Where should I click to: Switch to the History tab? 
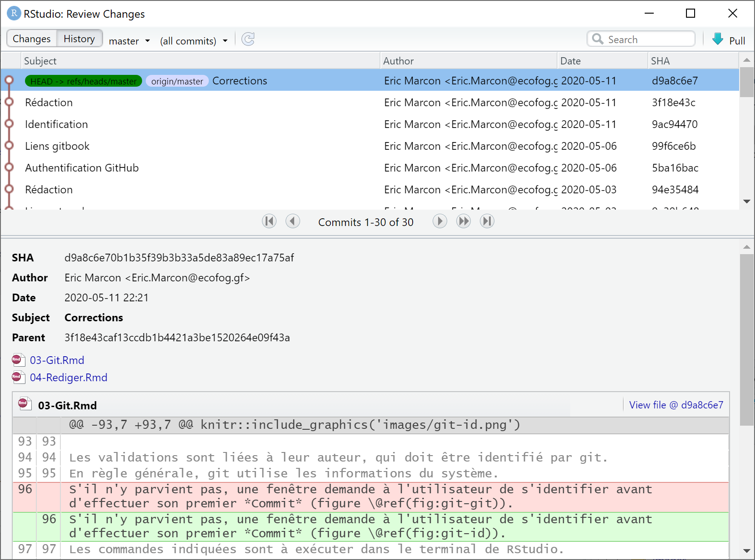tap(79, 39)
